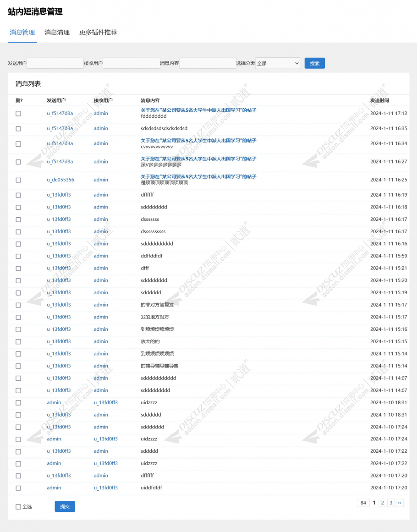This screenshot has width=417, height=532.
Task: Open the post link in the 17:12 row
Action: coord(198,110)
